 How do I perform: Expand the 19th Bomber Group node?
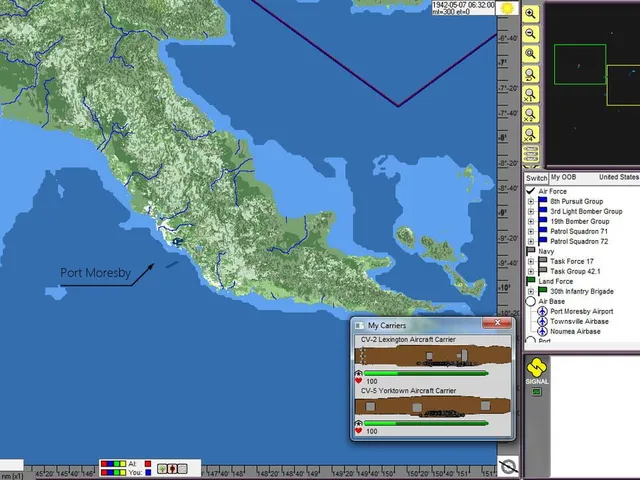point(531,221)
